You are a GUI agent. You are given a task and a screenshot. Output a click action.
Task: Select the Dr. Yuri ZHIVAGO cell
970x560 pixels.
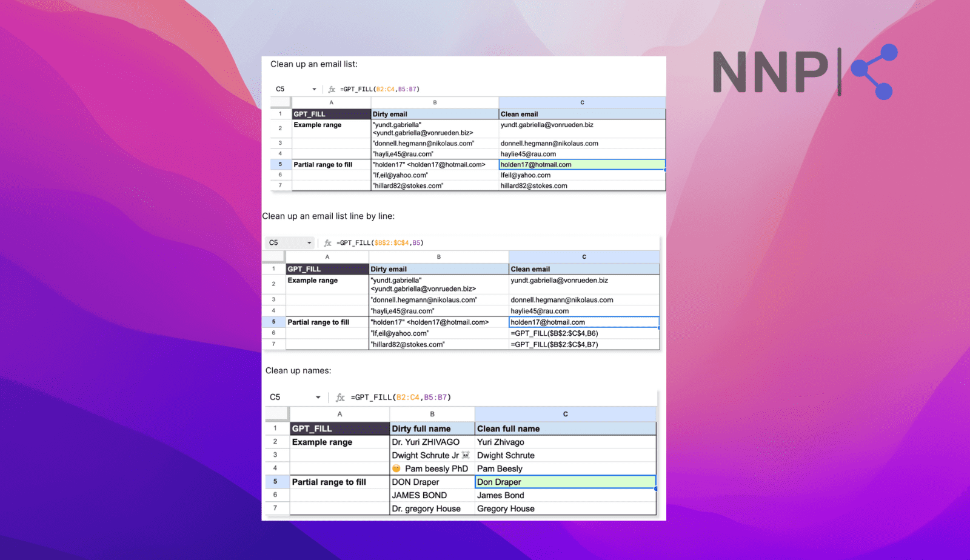click(x=432, y=442)
